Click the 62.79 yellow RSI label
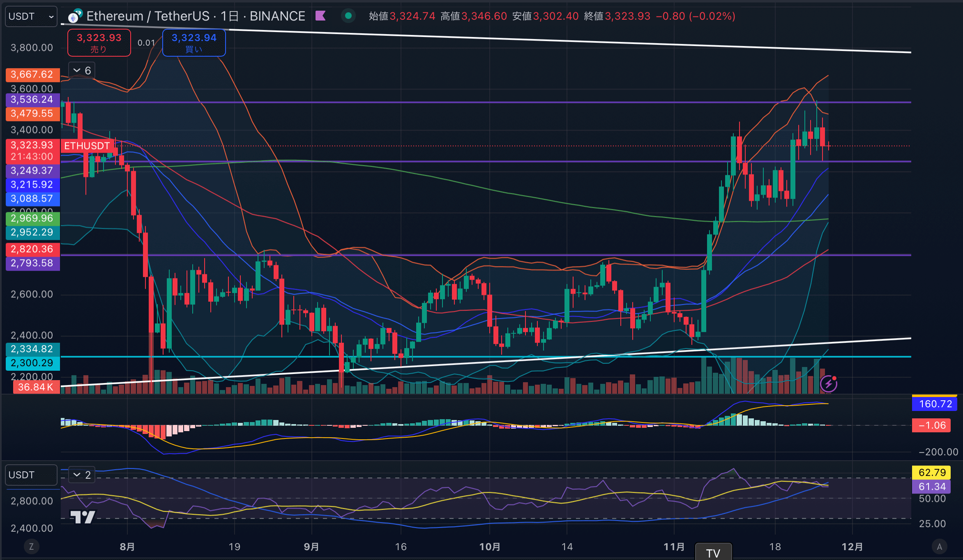Image resolution: width=963 pixels, height=560 pixels. (x=931, y=473)
